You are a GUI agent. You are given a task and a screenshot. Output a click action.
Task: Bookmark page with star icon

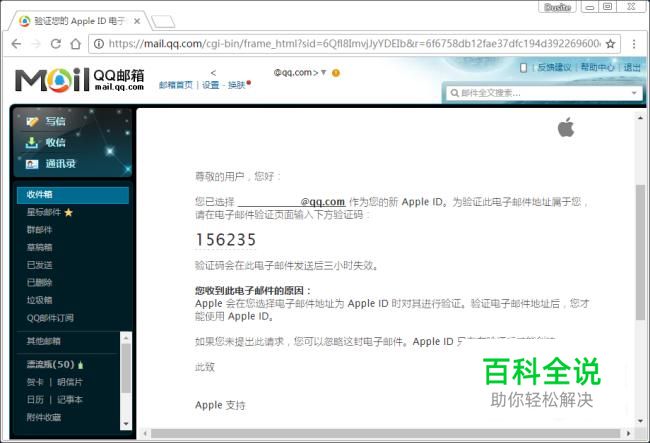point(610,44)
